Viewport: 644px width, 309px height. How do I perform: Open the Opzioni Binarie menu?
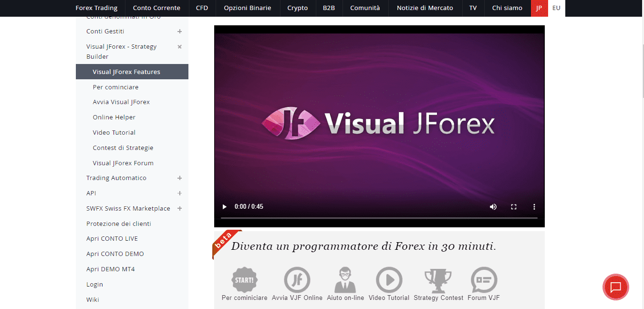pyautogui.click(x=248, y=8)
